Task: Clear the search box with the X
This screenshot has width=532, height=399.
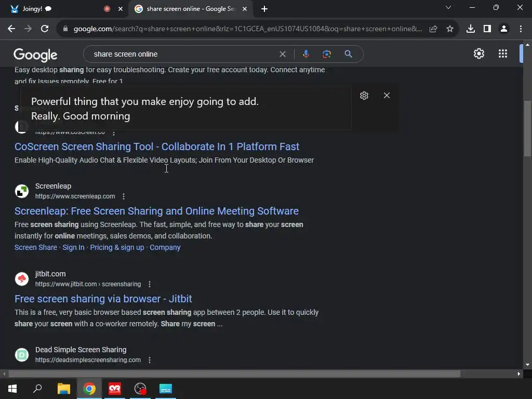Action: click(x=282, y=54)
